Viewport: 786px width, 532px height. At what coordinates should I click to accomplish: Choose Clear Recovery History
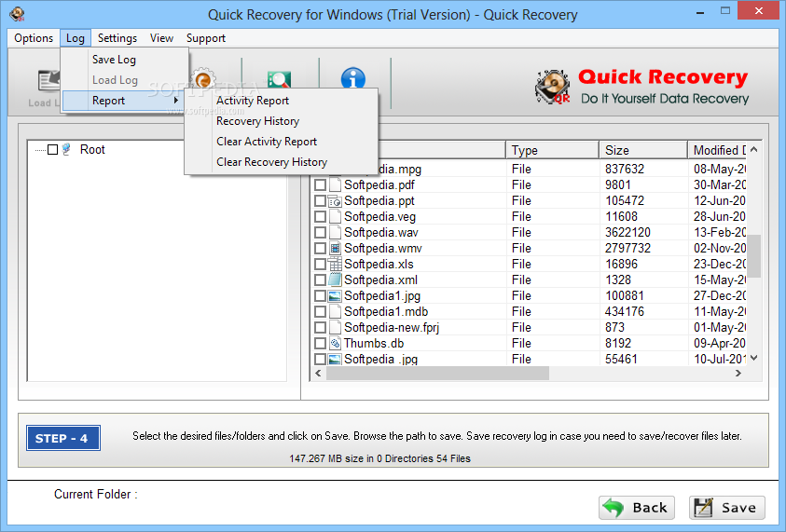281,162
